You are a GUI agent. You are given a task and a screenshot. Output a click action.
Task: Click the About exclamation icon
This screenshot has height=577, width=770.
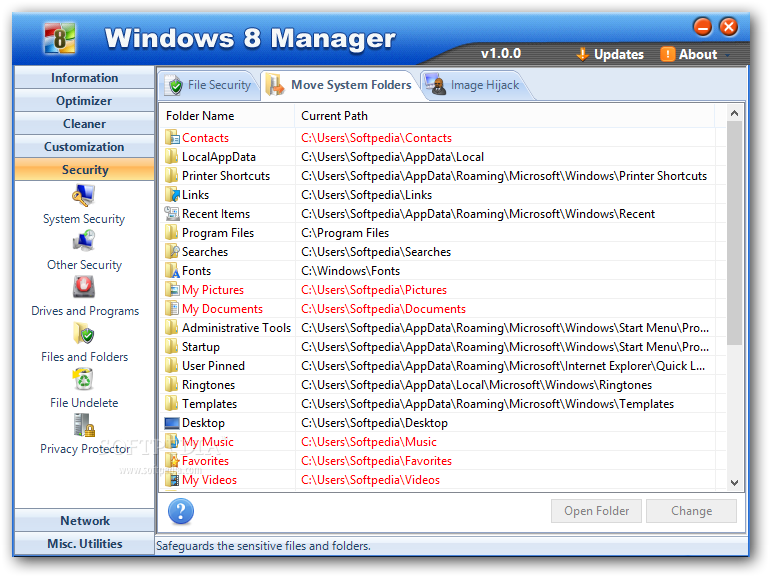(x=667, y=54)
